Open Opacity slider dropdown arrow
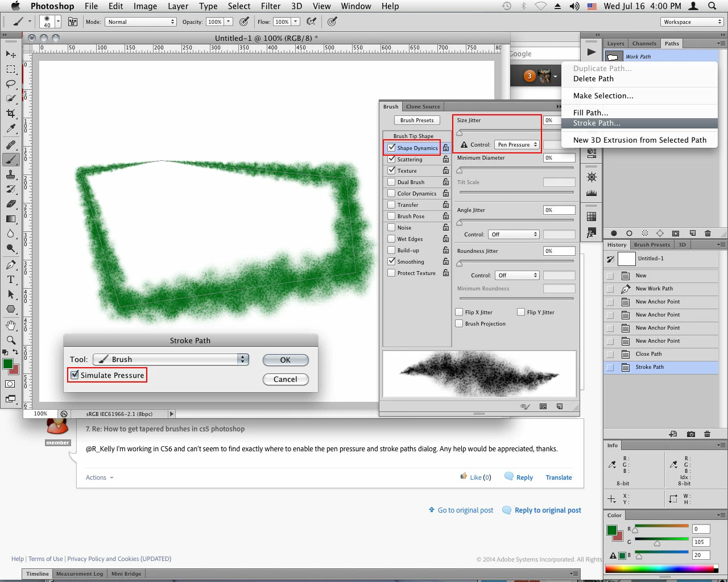Screen dimensions: 728x582 [x=229, y=22]
